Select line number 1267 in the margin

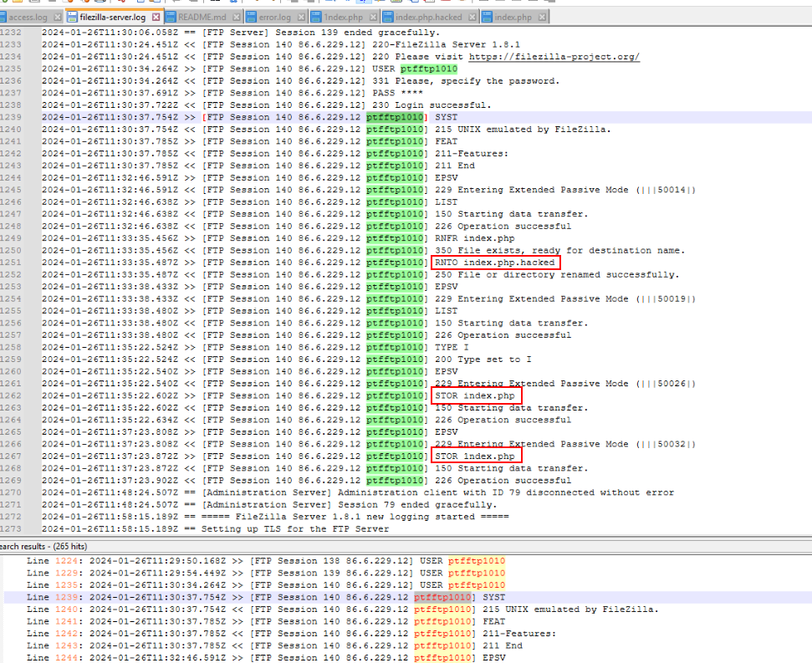click(10, 456)
